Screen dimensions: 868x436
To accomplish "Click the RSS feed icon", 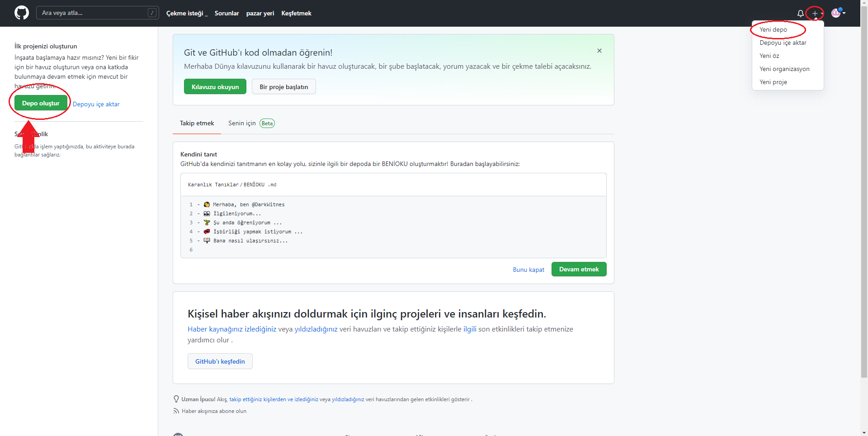I will [x=176, y=411].
